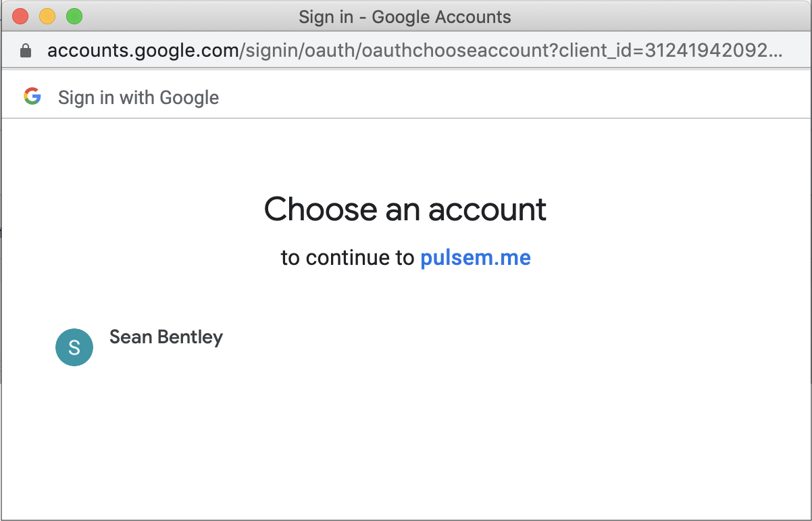The image size is (812, 521).
Task: Open the pulsem.me link
Action: (475, 257)
